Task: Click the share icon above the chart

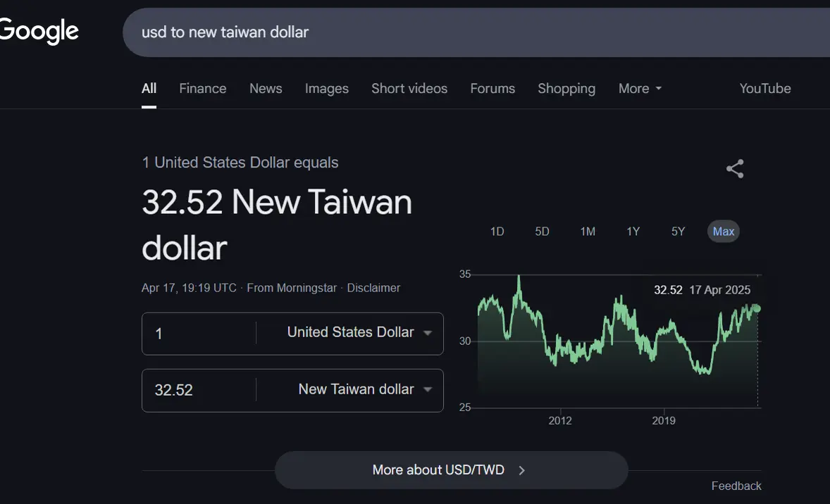Action: pyautogui.click(x=735, y=169)
